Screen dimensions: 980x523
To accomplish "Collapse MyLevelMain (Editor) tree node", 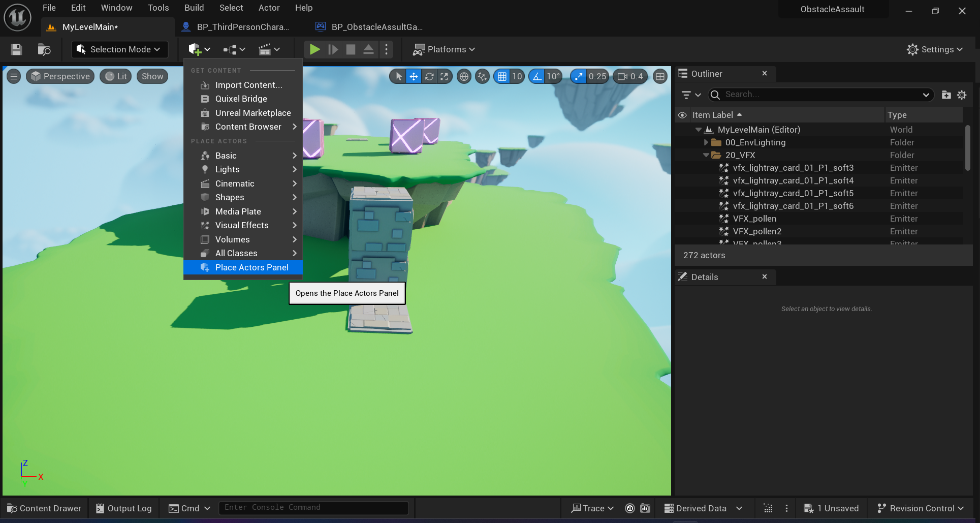I will [699, 130].
